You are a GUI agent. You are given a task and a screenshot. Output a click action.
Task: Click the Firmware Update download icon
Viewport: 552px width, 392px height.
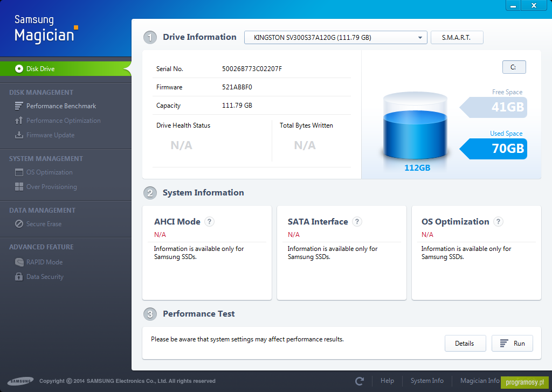click(19, 135)
